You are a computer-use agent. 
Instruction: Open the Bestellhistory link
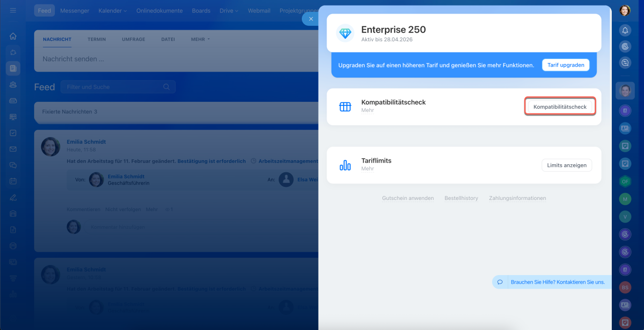click(x=461, y=199)
